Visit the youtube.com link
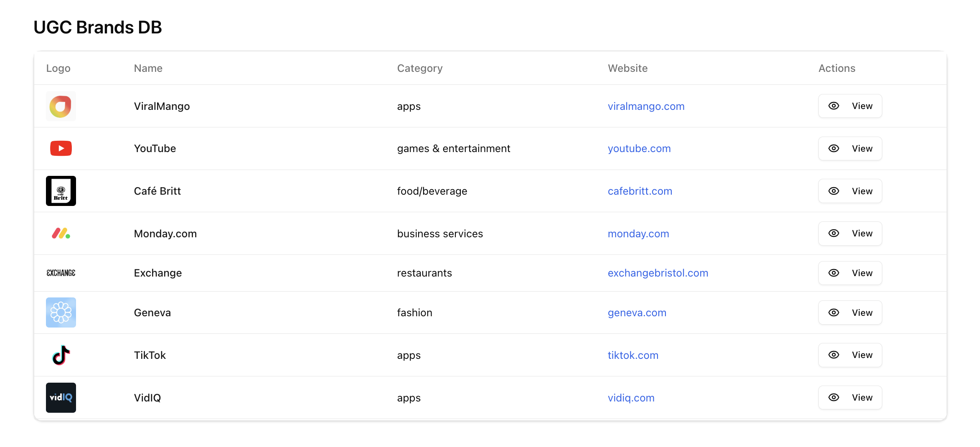 (639, 148)
